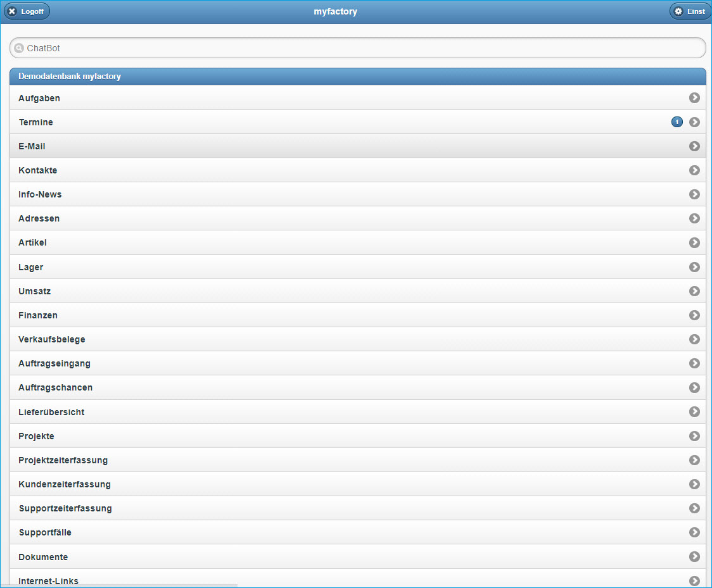Open the Projektzeiterfassung entry
The width and height of the screenshot is (712, 588).
click(x=358, y=460)
